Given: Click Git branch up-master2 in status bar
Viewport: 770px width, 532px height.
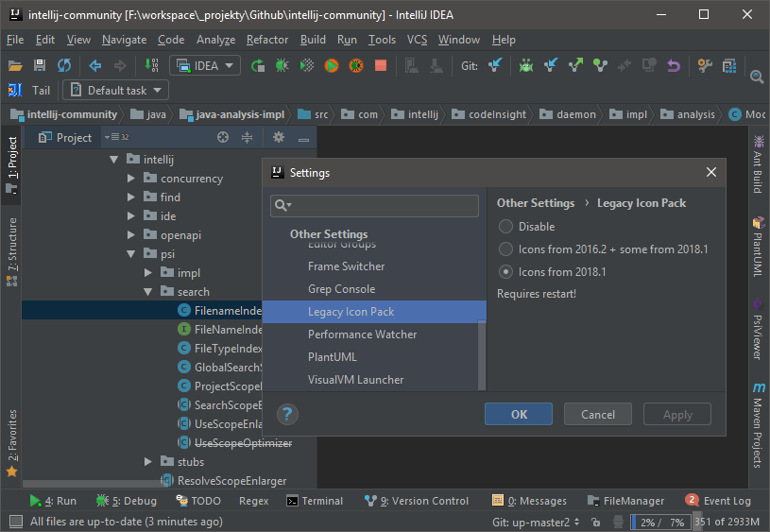Looking at the screenshot, I should click(x=536, y=522).
